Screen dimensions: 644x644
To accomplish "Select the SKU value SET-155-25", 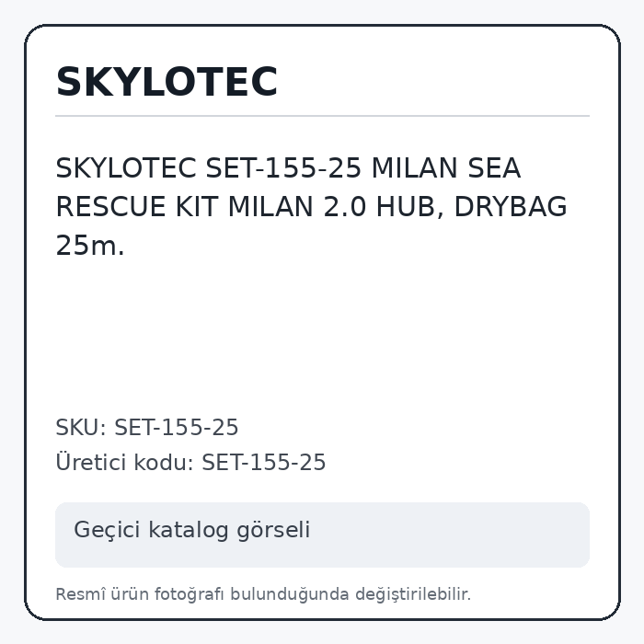I will click(x=177, y=427).
